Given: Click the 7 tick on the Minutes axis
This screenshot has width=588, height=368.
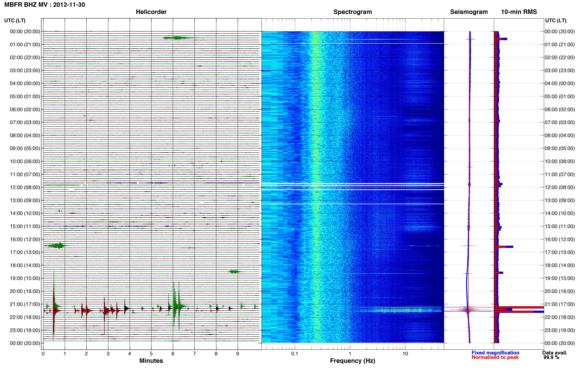Looking at the screenshot, I should 195,354.
